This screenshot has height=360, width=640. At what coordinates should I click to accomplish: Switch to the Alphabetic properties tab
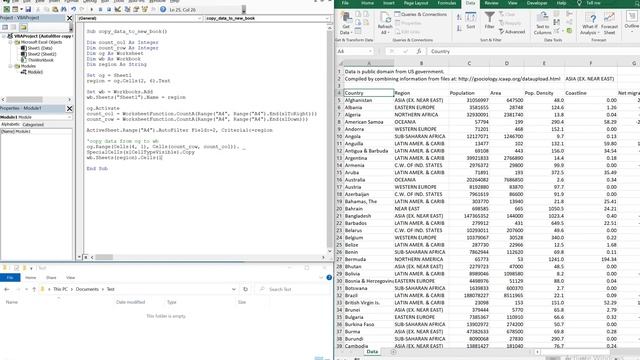point(10,124)
